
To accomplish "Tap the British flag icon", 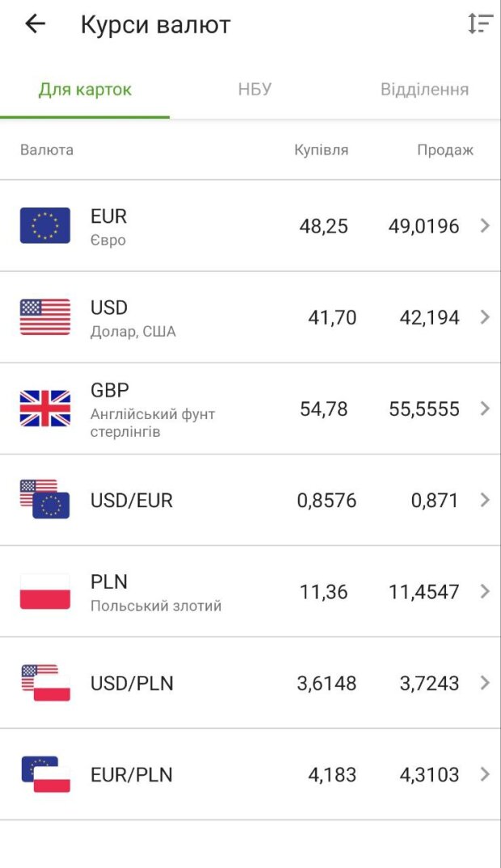I will coord(45,409).
